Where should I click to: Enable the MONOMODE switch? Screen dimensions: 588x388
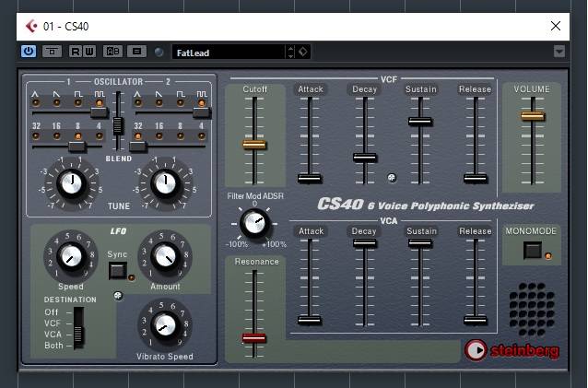click(x=533, y=250)
